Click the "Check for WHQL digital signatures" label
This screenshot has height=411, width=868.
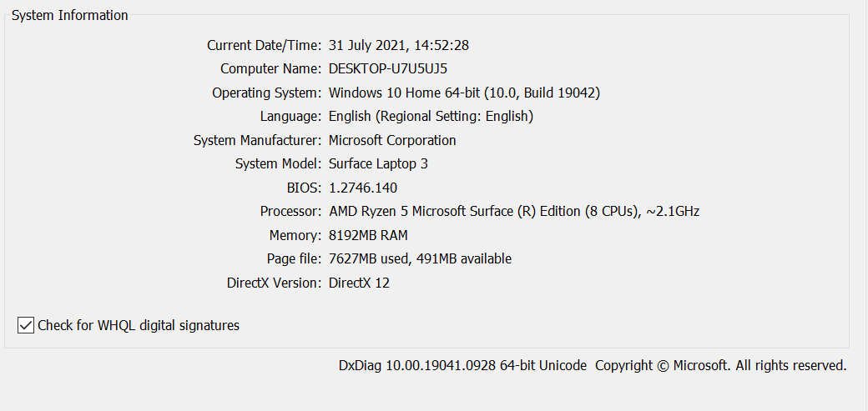[139, 325]
